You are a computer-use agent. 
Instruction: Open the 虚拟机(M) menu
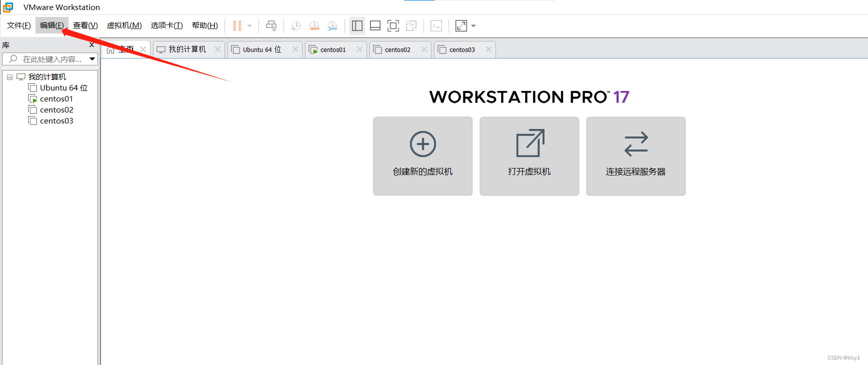(124, 25)
